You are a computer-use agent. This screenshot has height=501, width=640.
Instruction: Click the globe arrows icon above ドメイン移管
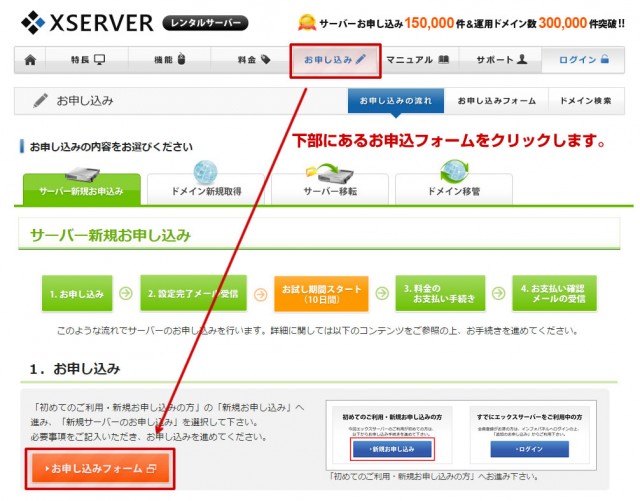click(x=454, y=171)
